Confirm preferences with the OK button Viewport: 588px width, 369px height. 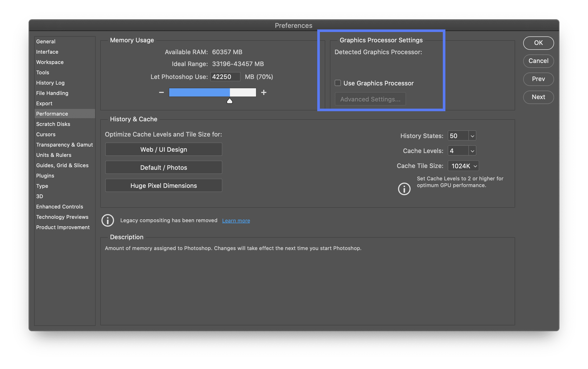pyautogui.click(x=538, y=43)
